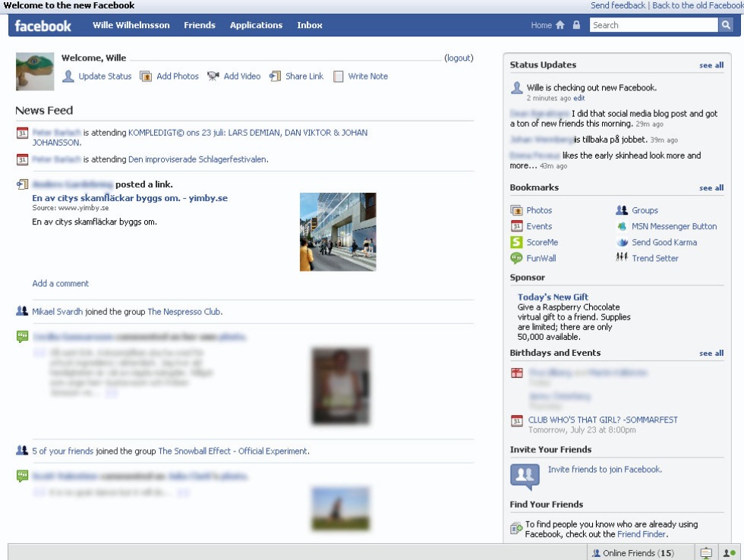
Task: Click the Add Photos icon
Action: pyautogui.click(x=146, y=77)
